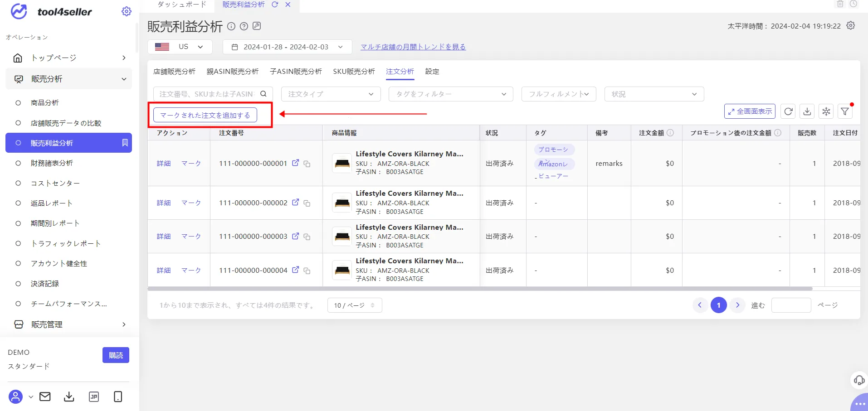The width and height of the screenshot is (868, 411).
Task: Click the search magnifier in order number field
Action: 263,94
